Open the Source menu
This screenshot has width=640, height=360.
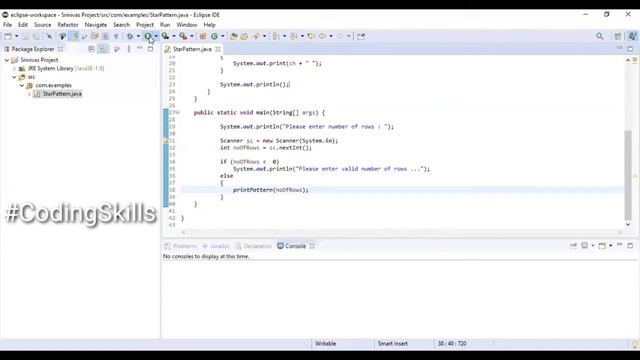click(42, 25)
